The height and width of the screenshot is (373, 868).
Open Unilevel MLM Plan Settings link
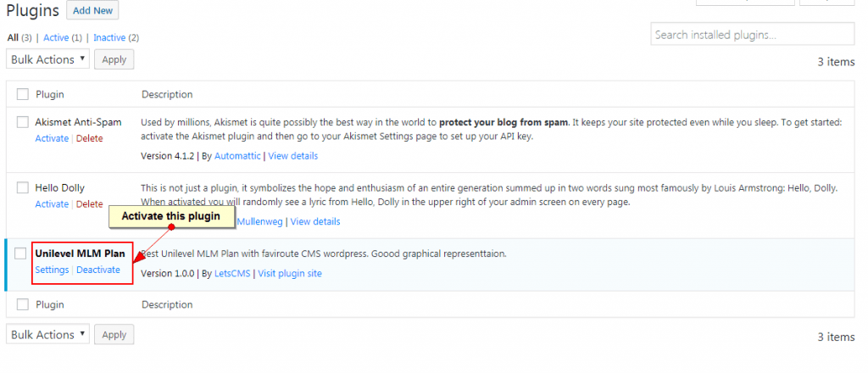(x=52, y=270)
